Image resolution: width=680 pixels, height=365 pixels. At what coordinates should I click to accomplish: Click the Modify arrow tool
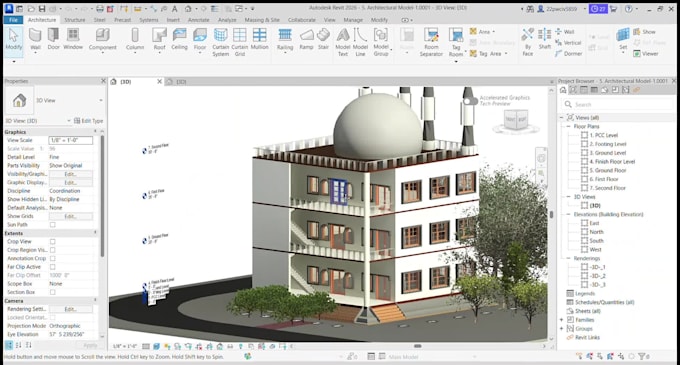pos(13,39)
